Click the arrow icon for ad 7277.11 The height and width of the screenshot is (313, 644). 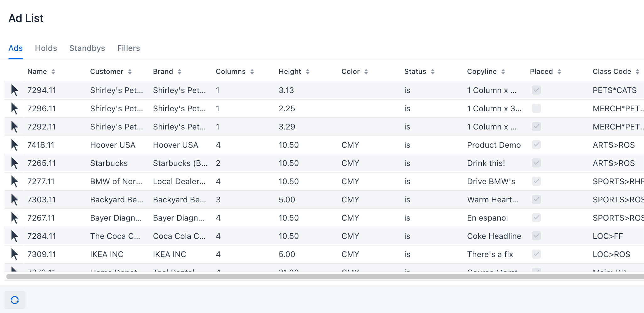(x=14, y=181)
